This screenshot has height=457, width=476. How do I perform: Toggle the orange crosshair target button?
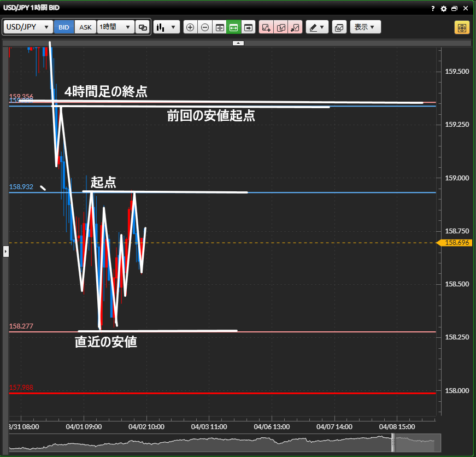[462, 27]
